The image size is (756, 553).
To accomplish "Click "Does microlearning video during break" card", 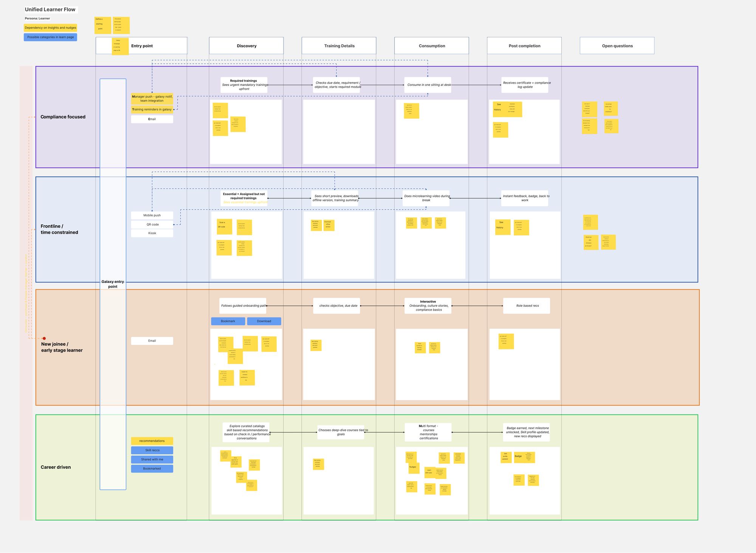I will (426, 198).
